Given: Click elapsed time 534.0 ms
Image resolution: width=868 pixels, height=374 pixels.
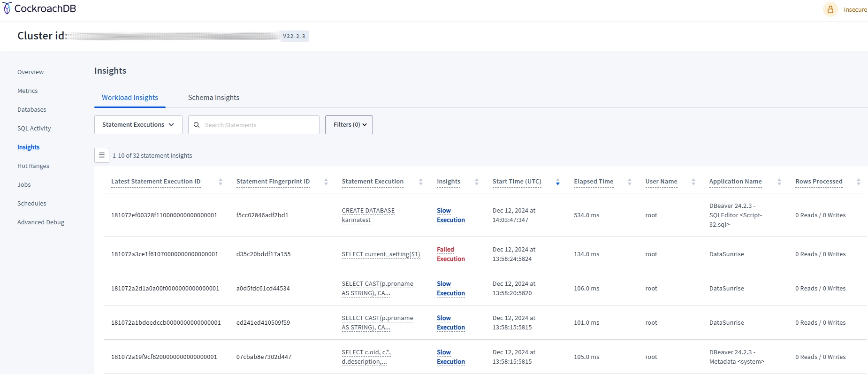Looking at the screenshot, I should tap(586, 215).
